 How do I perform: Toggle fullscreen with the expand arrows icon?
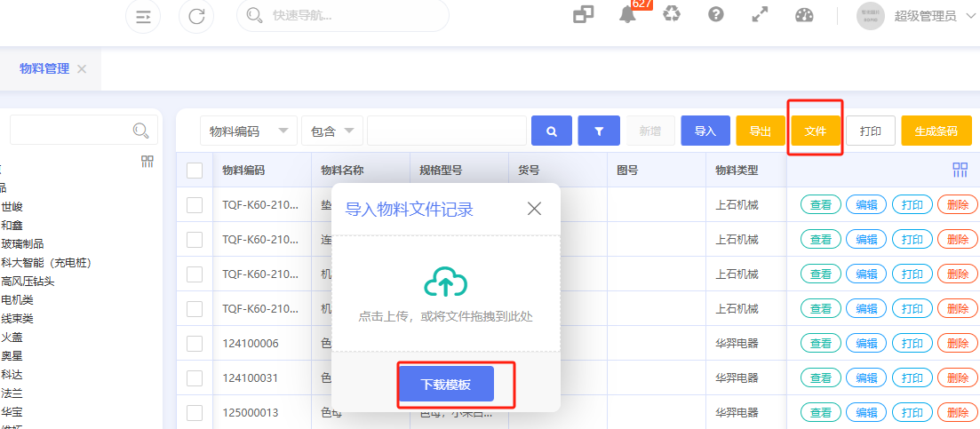760,15
